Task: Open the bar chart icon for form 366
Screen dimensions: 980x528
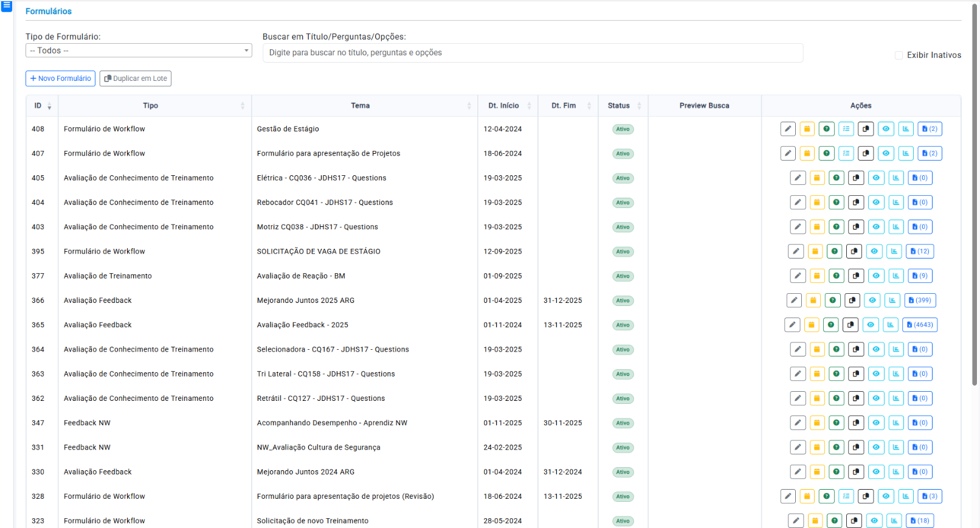Action: [x=892, y=300]
